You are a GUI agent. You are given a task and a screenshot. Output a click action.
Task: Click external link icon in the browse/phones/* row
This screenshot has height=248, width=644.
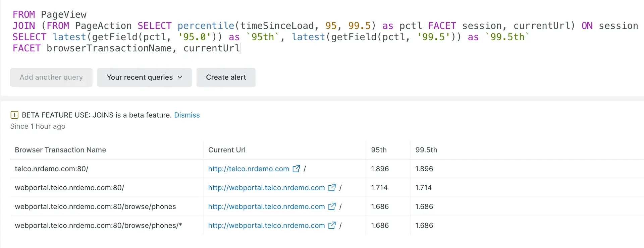(x=332, y=226)
